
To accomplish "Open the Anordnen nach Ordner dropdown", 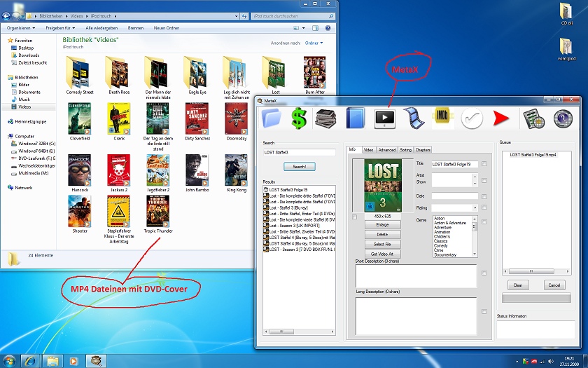I will (x=314, y=43).
